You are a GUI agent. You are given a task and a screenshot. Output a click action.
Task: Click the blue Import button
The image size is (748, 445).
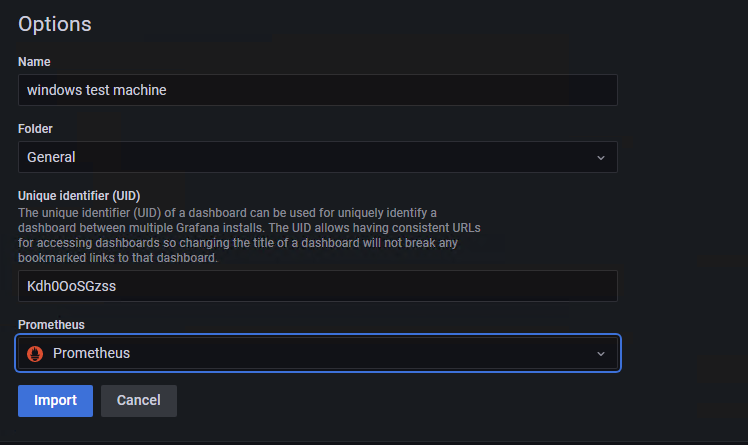55,401
